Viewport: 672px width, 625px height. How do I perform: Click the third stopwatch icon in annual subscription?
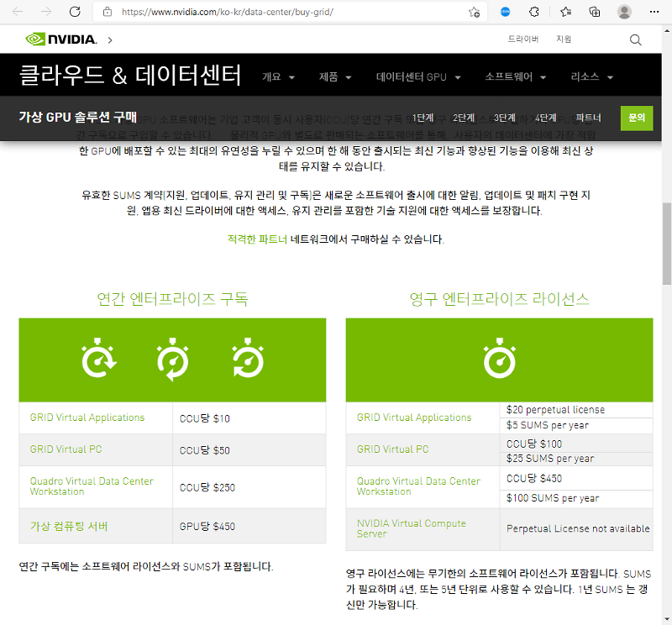pos(248,359)
